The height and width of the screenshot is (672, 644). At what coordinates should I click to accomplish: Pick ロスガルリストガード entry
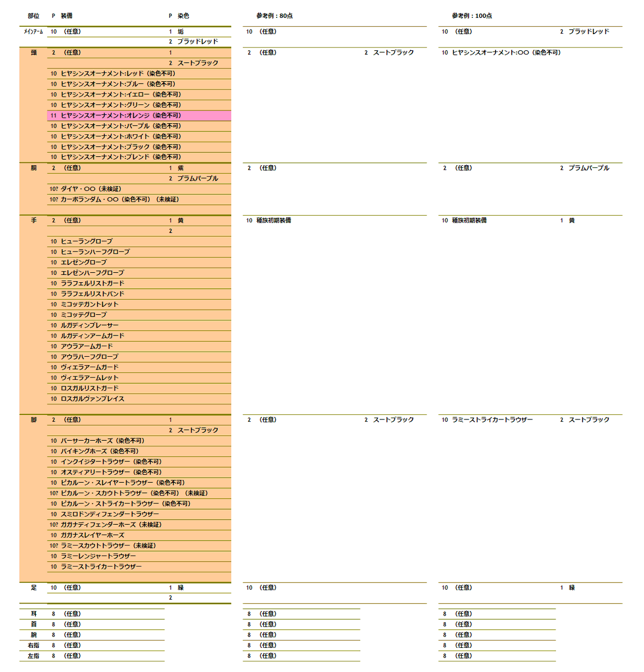point(90,389)
